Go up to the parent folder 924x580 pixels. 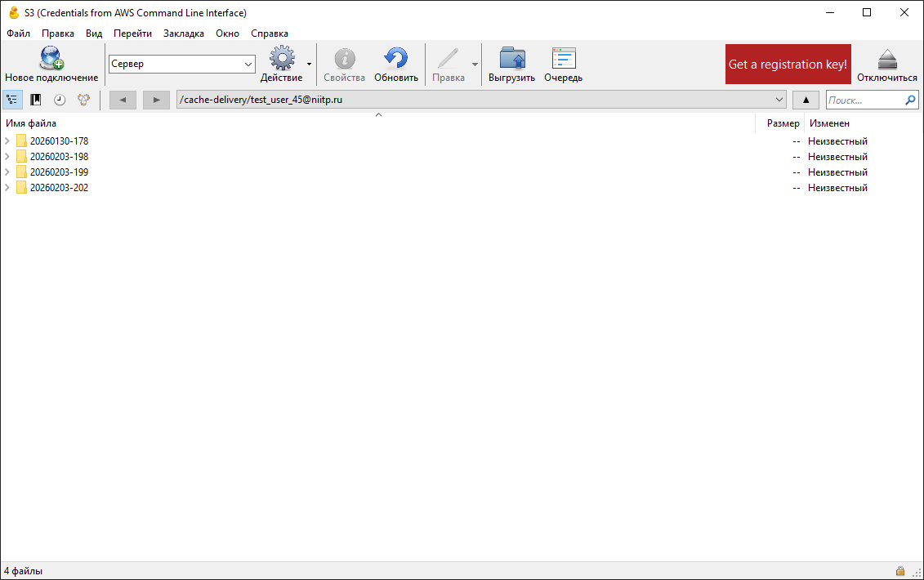(x=806, y=100)
